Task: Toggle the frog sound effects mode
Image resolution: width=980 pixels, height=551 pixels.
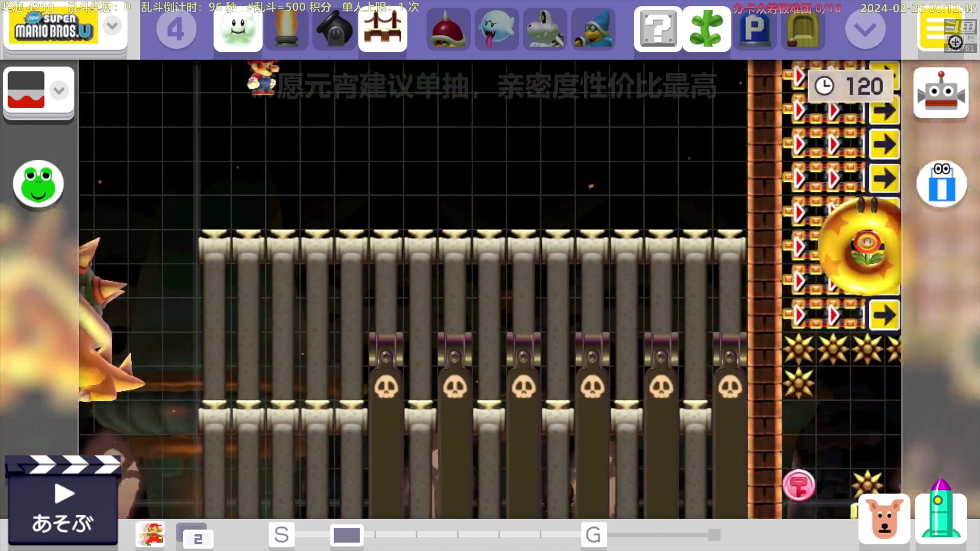Action: click(x=38, y=184)
